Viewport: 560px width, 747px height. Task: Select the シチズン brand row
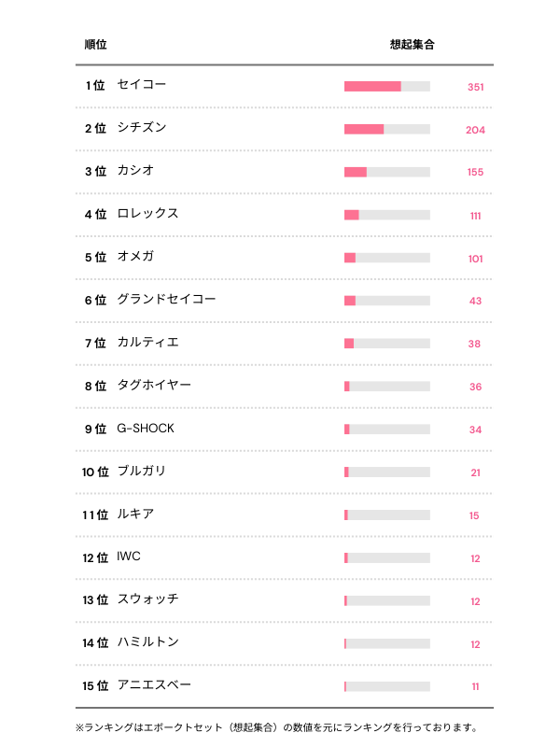click(x=142, y=128)
